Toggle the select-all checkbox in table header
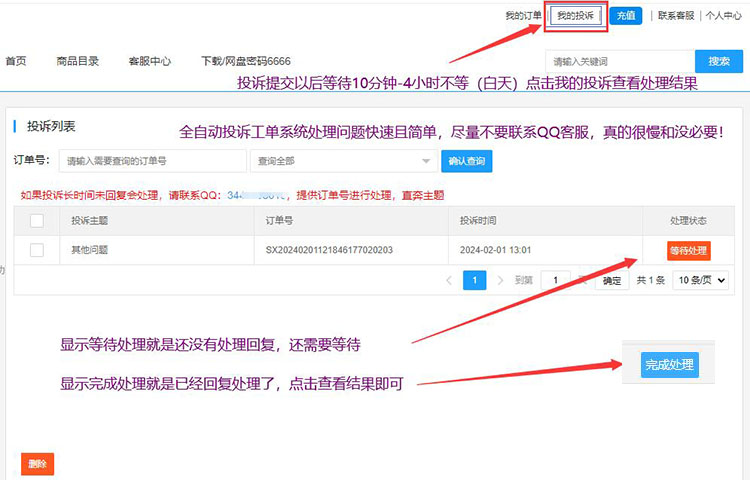Image resolution: width=750 pixels, height=480 pixels. [37, 220]
